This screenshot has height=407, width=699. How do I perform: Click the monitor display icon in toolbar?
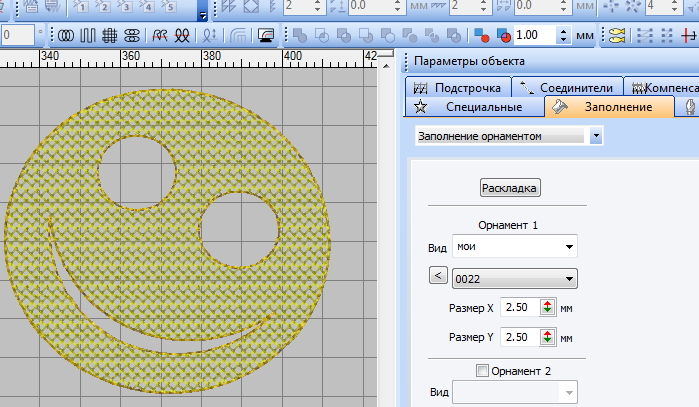pyautogui.click(x=266, y=35)
